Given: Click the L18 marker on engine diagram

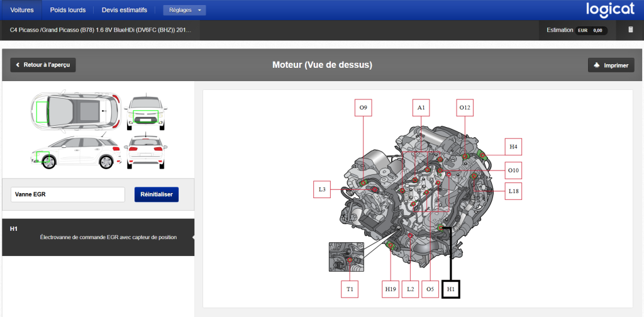Looking at the screenshot, I should coord(513,191).
